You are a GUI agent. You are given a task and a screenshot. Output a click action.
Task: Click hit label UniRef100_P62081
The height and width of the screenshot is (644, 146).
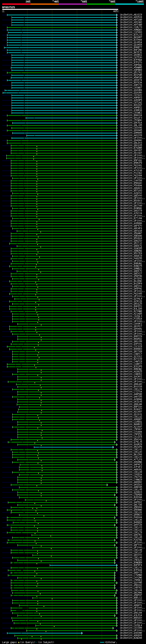pyautogui.click(x=131, y=165)
